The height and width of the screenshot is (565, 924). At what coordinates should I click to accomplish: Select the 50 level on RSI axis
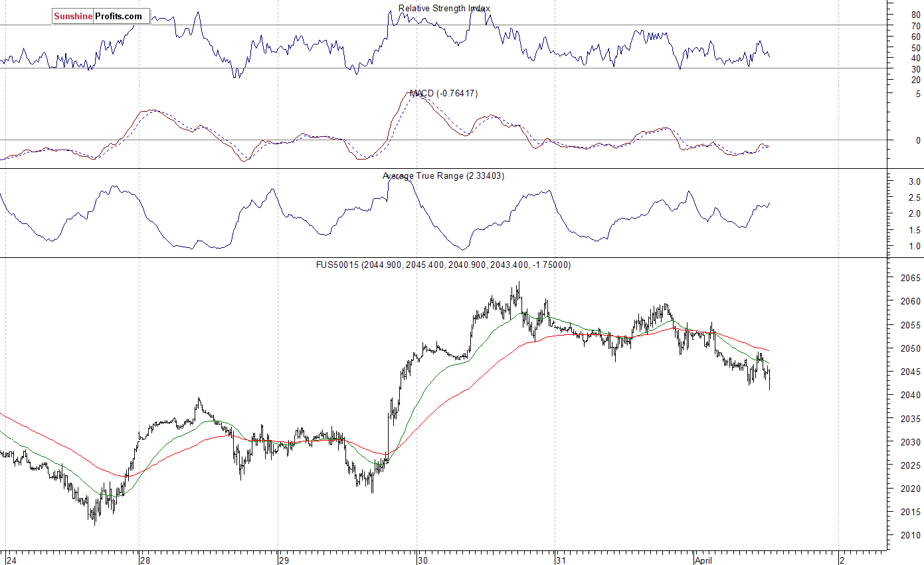pos(915,47)
